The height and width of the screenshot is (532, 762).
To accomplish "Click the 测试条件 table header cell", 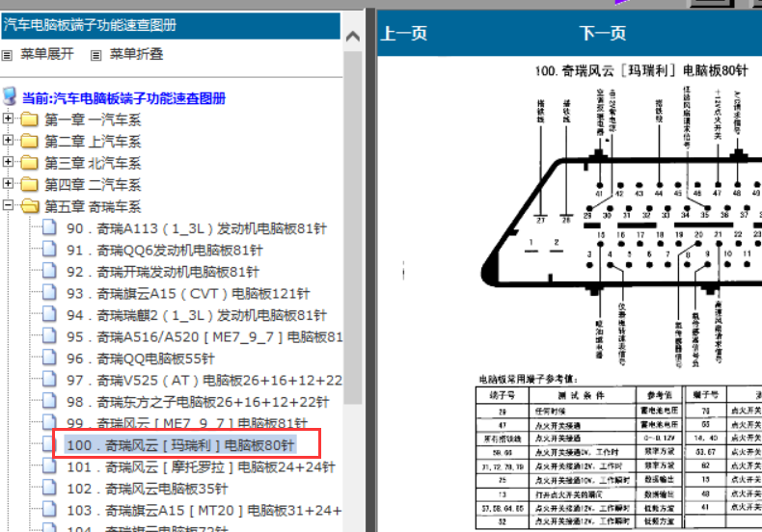I will point(583,395).
